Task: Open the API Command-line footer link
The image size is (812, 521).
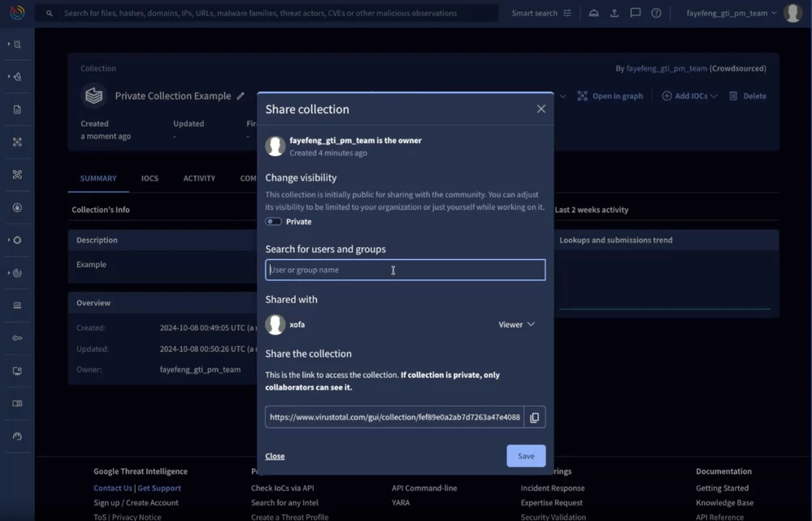Action: click(x=424, y=488)
